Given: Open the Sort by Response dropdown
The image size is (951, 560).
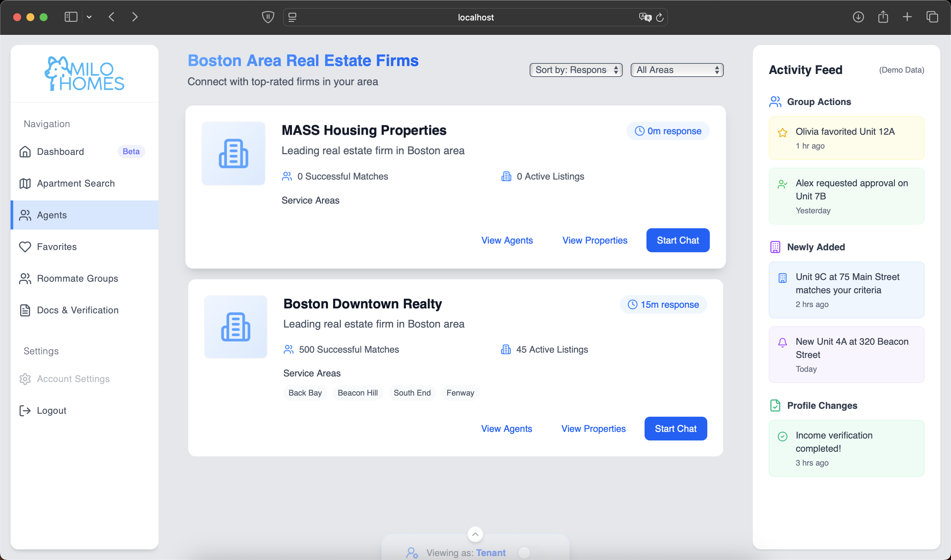Looking at the screenshot, I should (x=576, y=70).
